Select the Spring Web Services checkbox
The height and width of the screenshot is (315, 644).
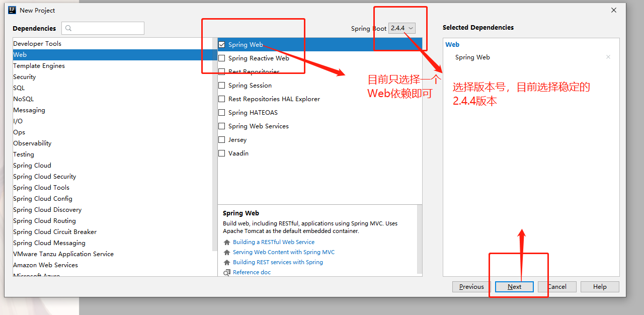(221, 126)
